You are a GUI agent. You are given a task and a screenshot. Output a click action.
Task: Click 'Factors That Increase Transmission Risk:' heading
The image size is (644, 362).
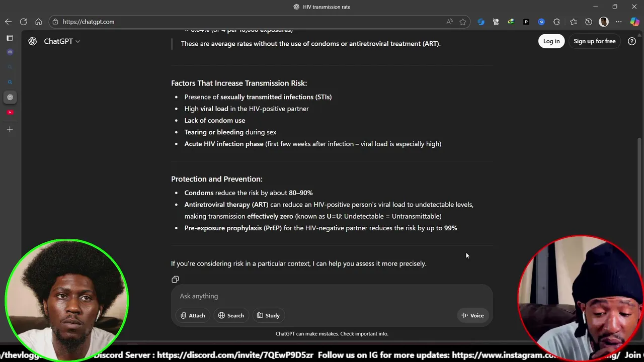pyautogui.click(x=239, y=83)
